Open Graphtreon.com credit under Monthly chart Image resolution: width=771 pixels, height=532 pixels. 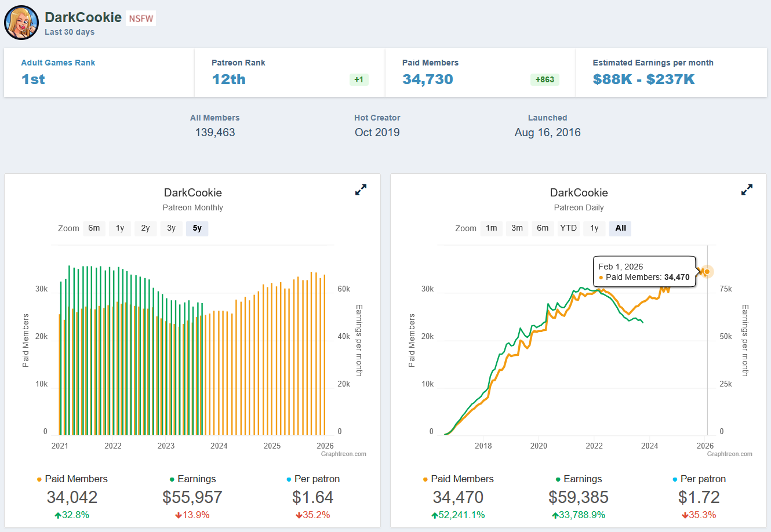coord(344,454)
